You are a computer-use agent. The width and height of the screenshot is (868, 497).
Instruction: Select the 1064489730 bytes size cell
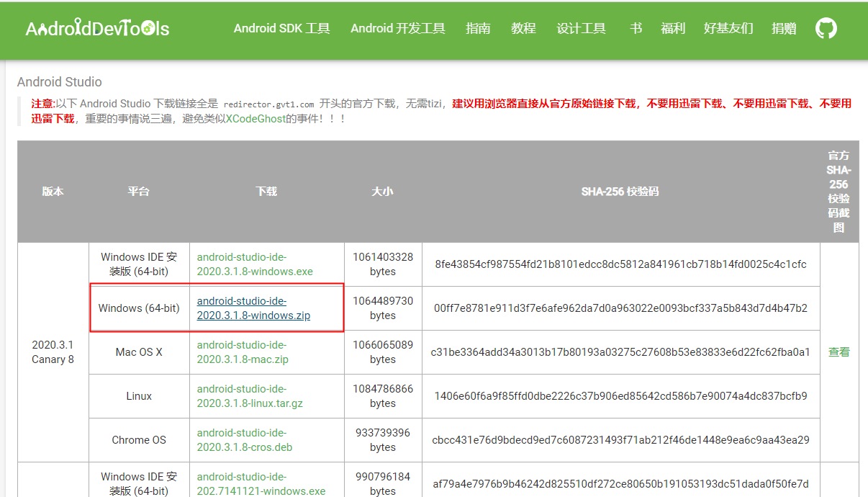(x=383, y=308)
